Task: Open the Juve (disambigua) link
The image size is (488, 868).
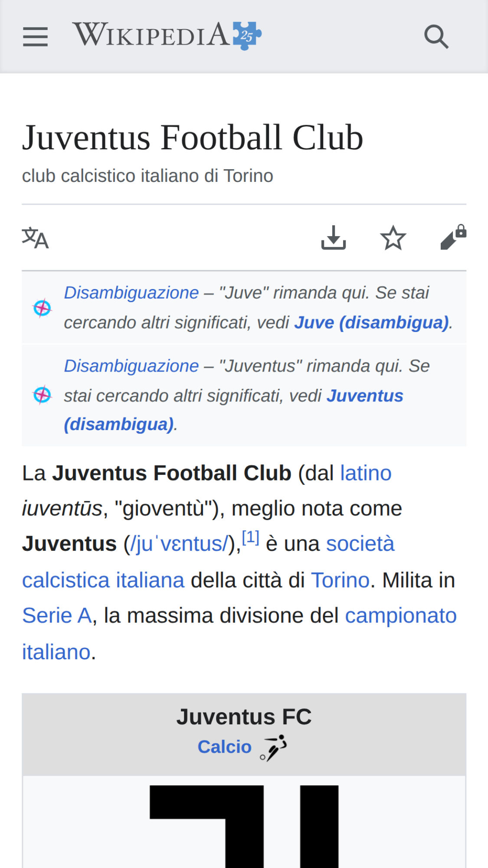Action: coord(372,322)
